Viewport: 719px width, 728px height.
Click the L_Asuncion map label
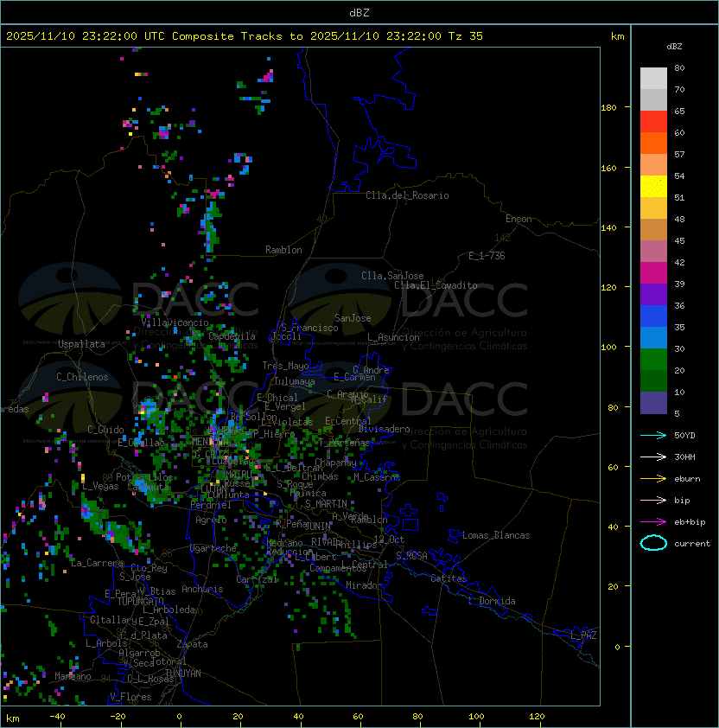(x=393, y=337)
